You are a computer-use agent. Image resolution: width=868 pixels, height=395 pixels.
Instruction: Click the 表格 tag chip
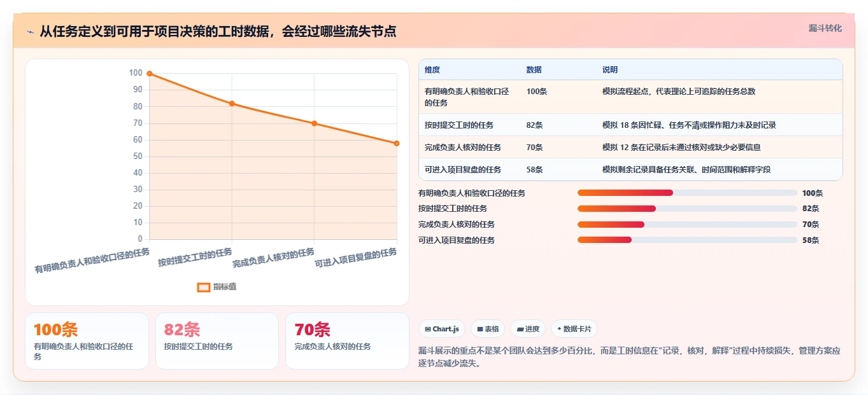coord(487,329)
